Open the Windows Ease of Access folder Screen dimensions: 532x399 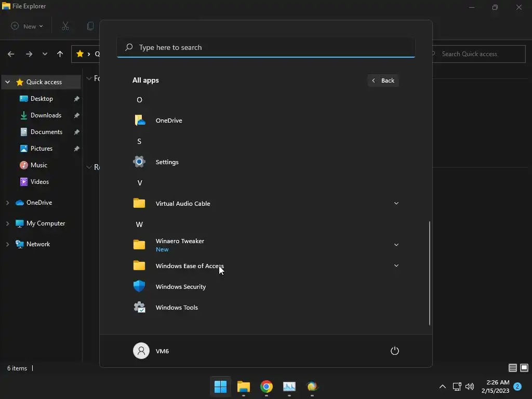[265, 265]
